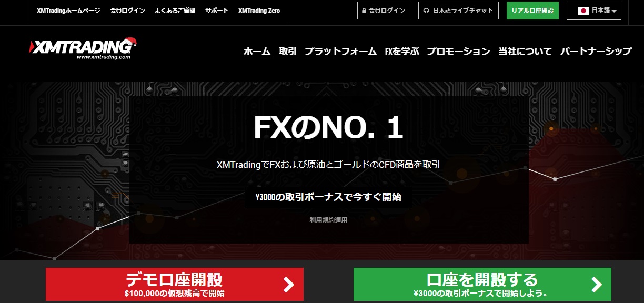Image resolution: width=644 pixels, height=303 pixels.
Task: Click the Japan flag icon
Action: [583, 11]
